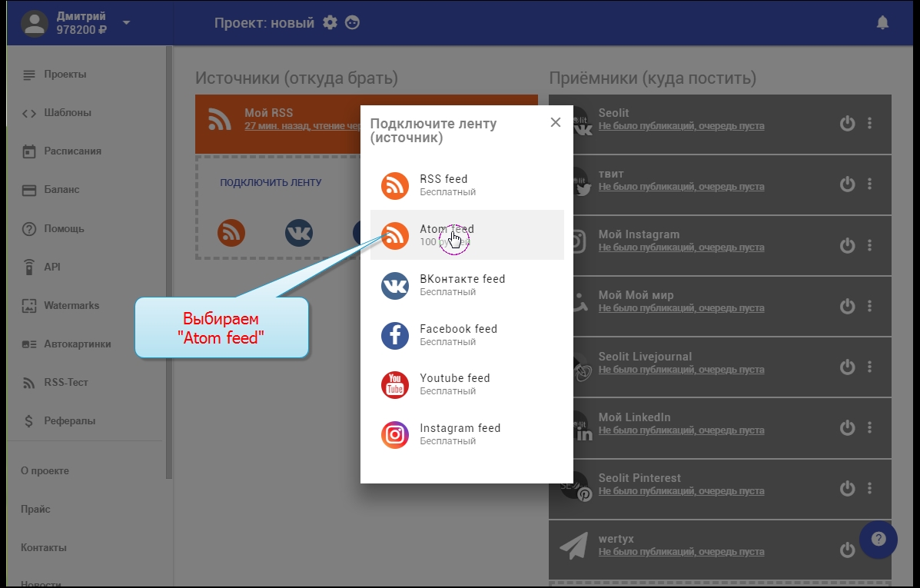Screen dimensions: 920x588
Task: Close the Подключите ленту dialog
Action: click(556, 122)
